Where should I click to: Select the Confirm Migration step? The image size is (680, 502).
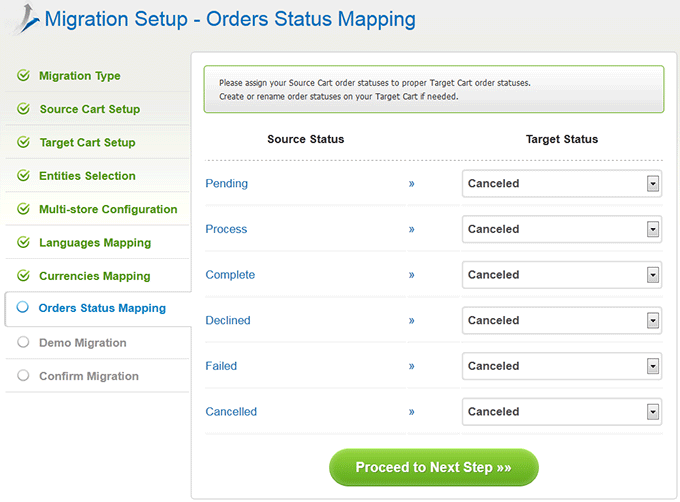[89, 376]
